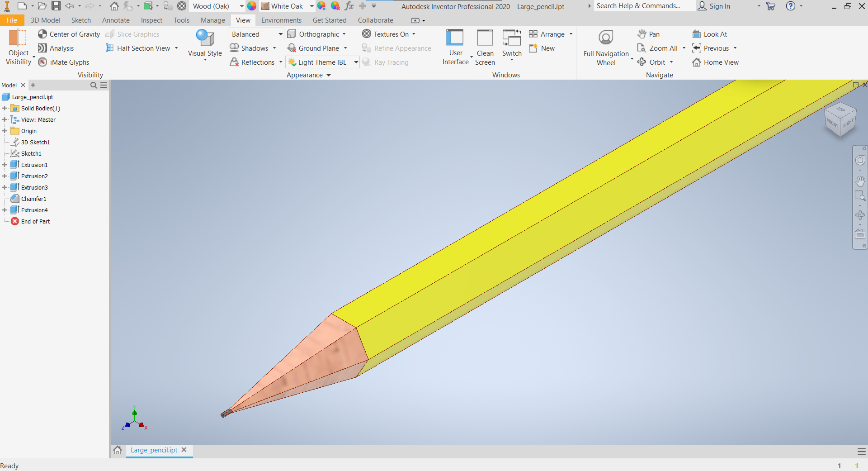Click the User Interface button
This screenshot has width=868, height=471.
click(x=455, y=47)
